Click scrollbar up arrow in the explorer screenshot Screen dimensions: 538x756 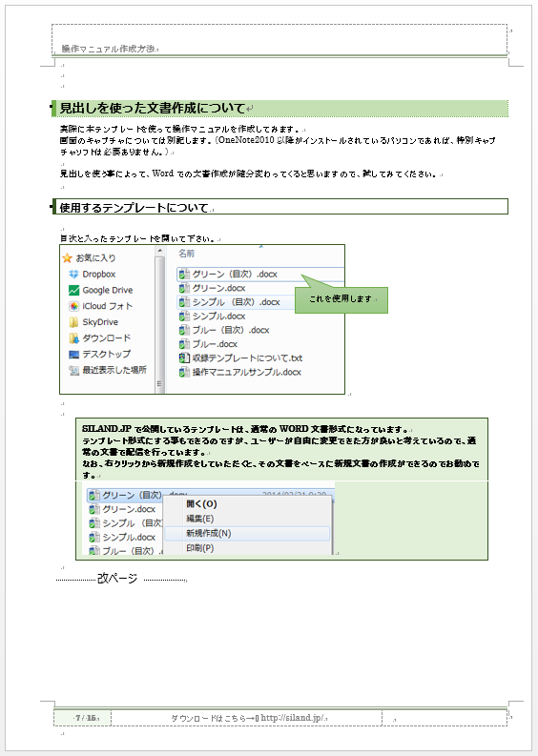click(159, 251)
